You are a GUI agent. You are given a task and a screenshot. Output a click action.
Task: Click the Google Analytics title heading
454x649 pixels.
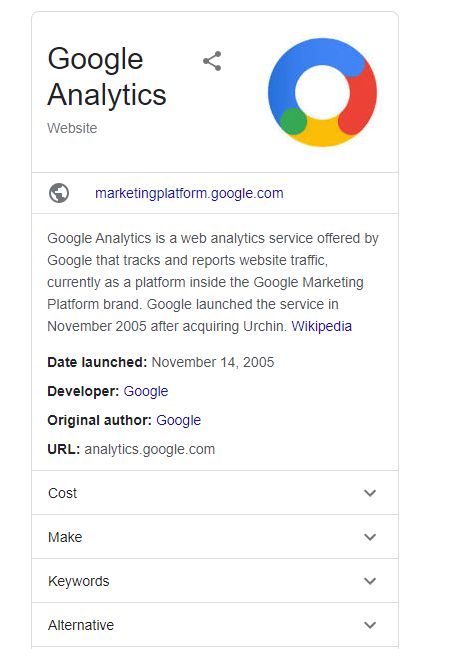[x=107, y=77]
